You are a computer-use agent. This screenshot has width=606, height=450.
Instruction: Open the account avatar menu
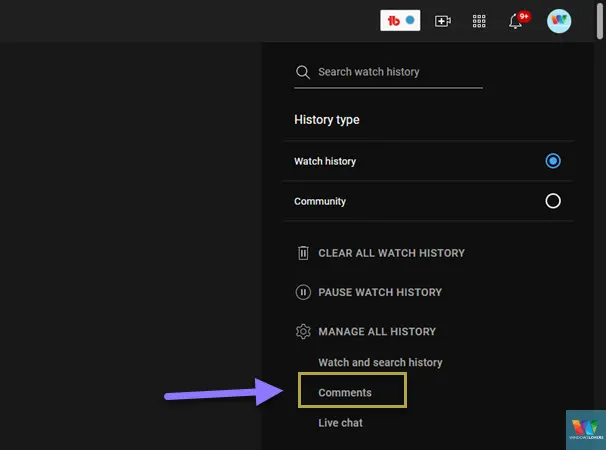click(x=559, y=21)
